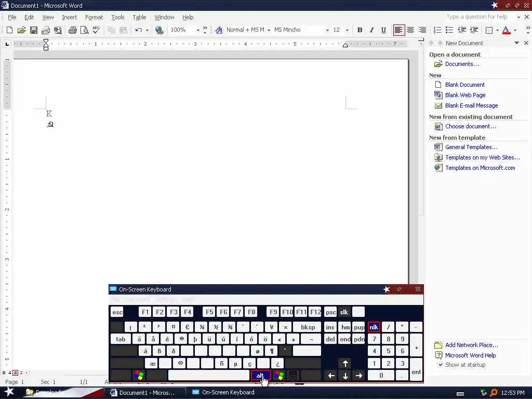Click the taskbar Start star icon
Image resolution: width=532 pixels, height=399 pixels.
tap(9, 392)
